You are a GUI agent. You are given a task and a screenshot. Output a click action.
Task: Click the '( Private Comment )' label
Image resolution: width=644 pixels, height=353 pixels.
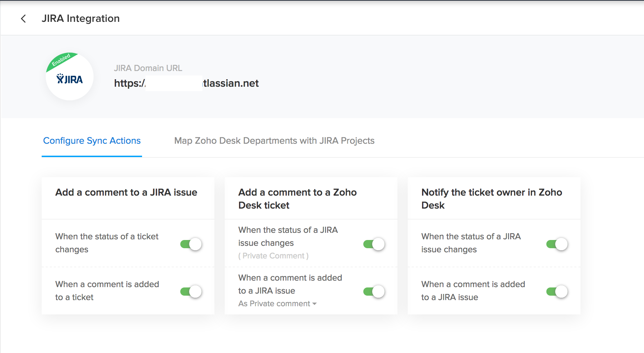coord(274,256)
